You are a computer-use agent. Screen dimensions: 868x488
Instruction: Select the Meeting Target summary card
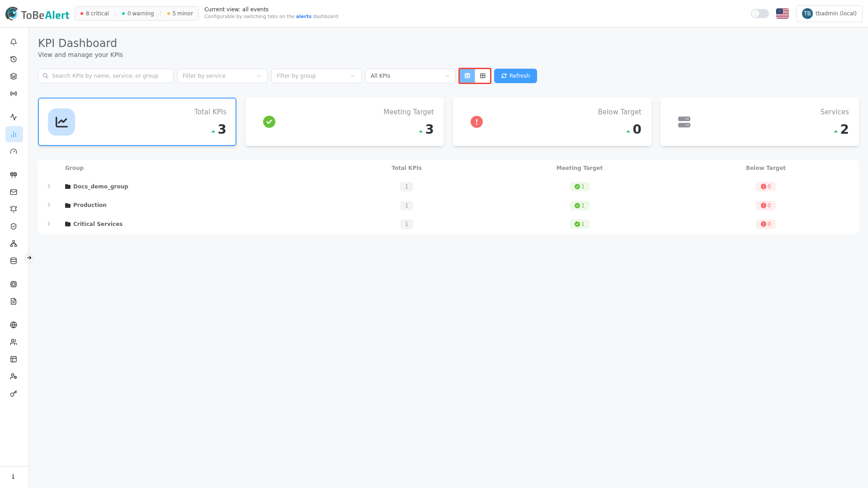tap(344, 122)
